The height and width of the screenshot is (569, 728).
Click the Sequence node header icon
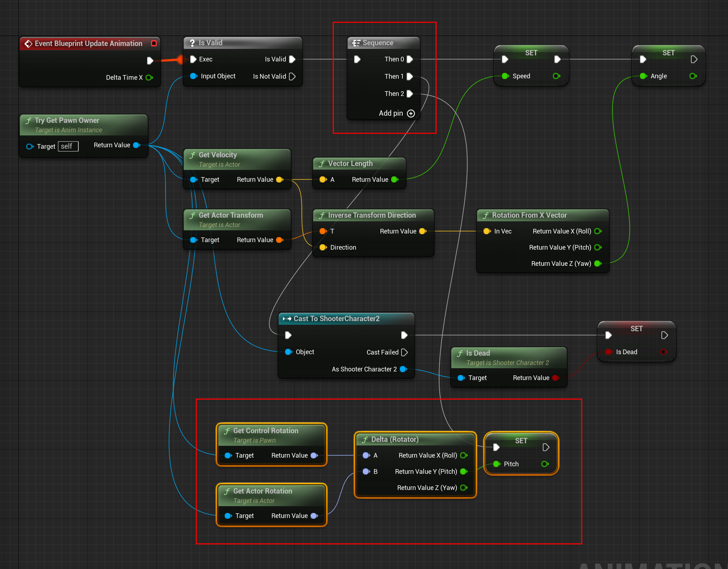(x=356, y=43)
